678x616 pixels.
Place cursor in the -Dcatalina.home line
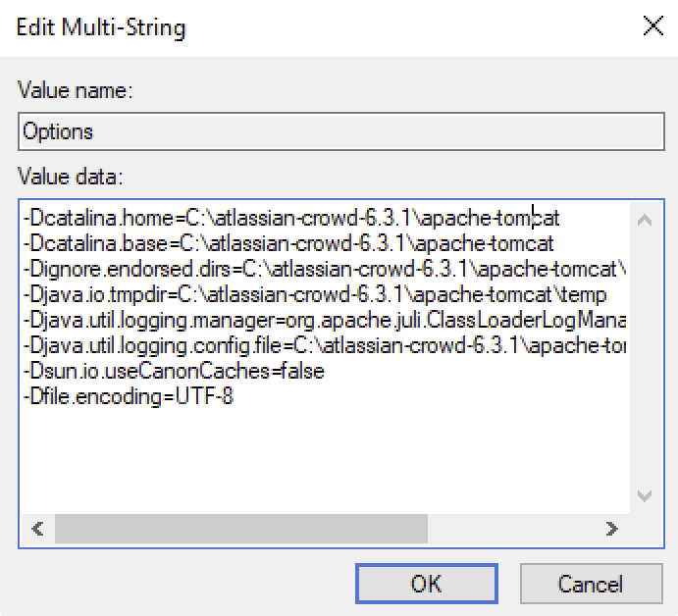pos(290,218)
